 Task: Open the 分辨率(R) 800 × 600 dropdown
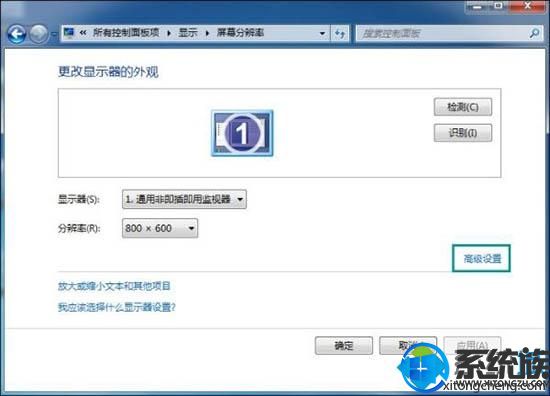tap(160, 228)
